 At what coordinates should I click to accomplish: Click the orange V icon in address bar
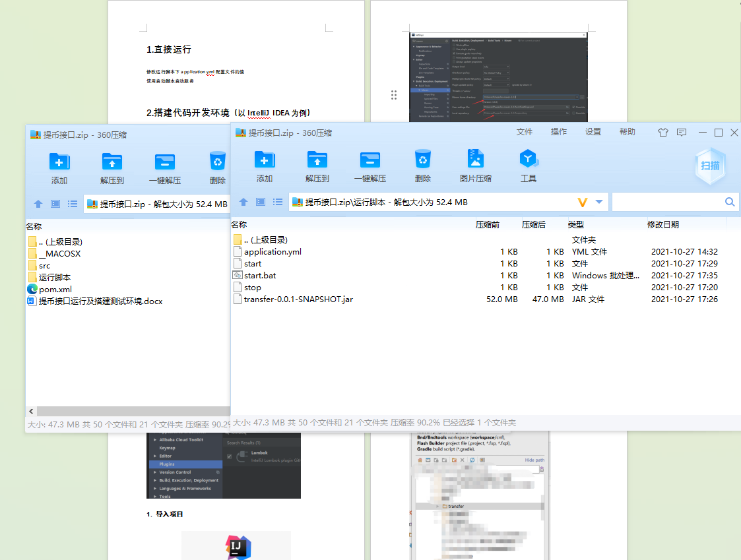[x=582, y=202]
